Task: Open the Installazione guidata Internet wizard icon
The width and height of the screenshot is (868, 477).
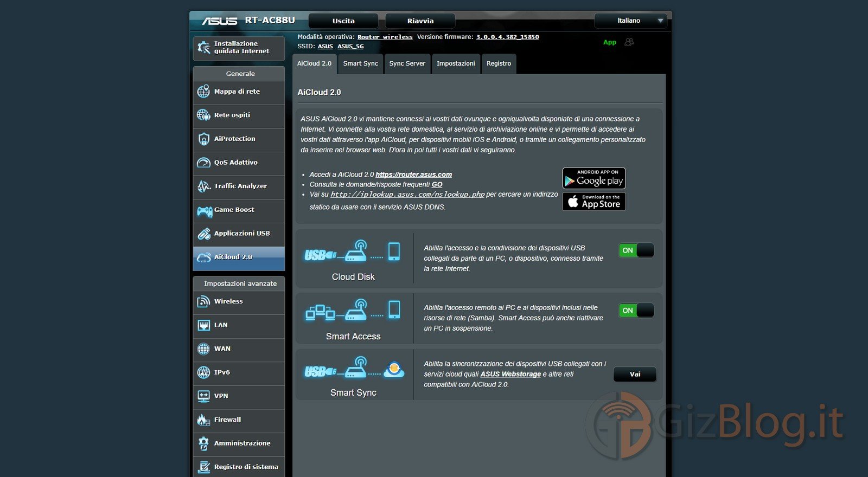Action: point(203,48)
